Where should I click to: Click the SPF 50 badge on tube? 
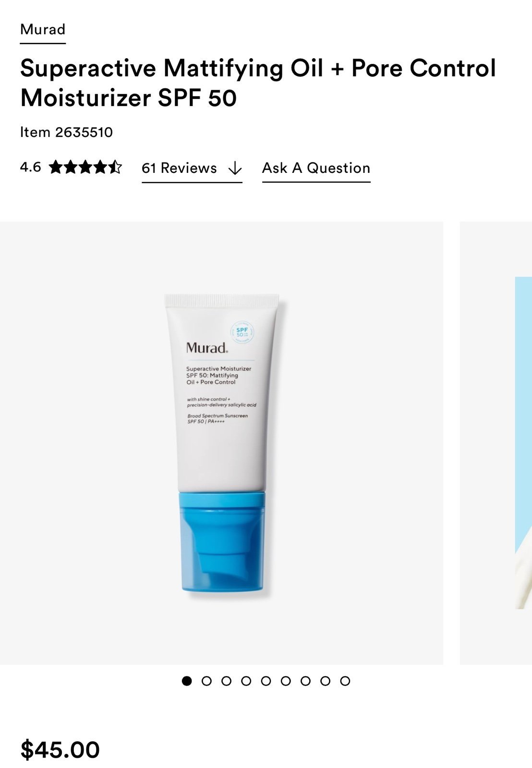click(242, 332)
